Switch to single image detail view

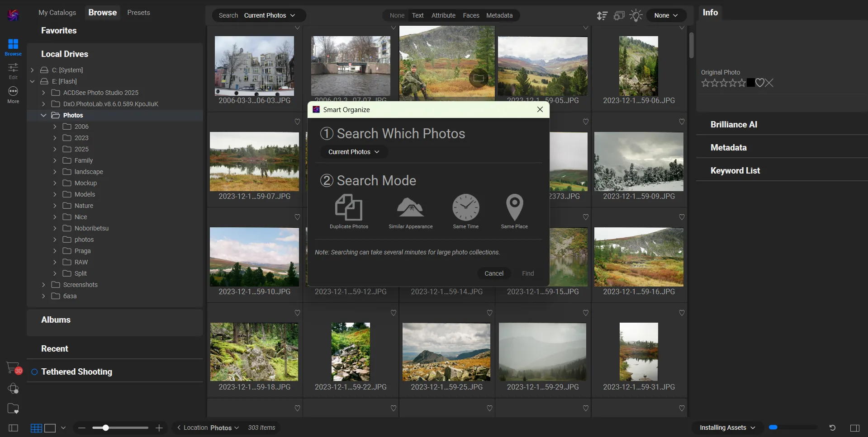[x=50, y=428]
